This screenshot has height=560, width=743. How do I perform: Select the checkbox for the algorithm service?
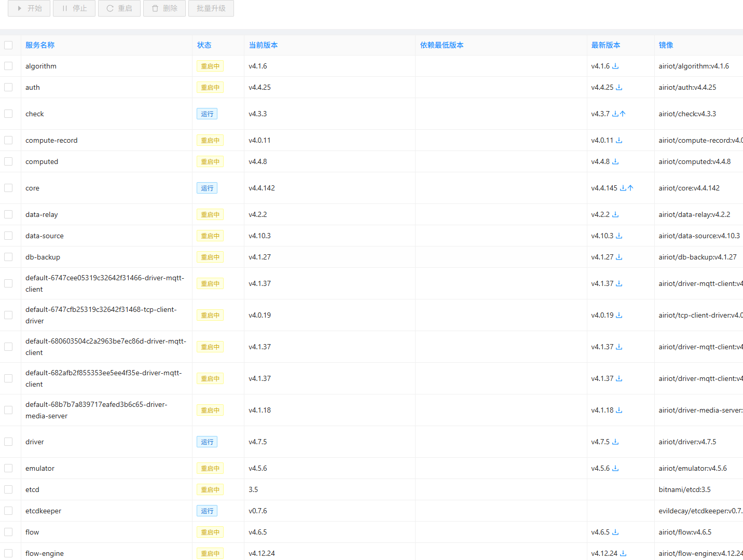point(8,66)
